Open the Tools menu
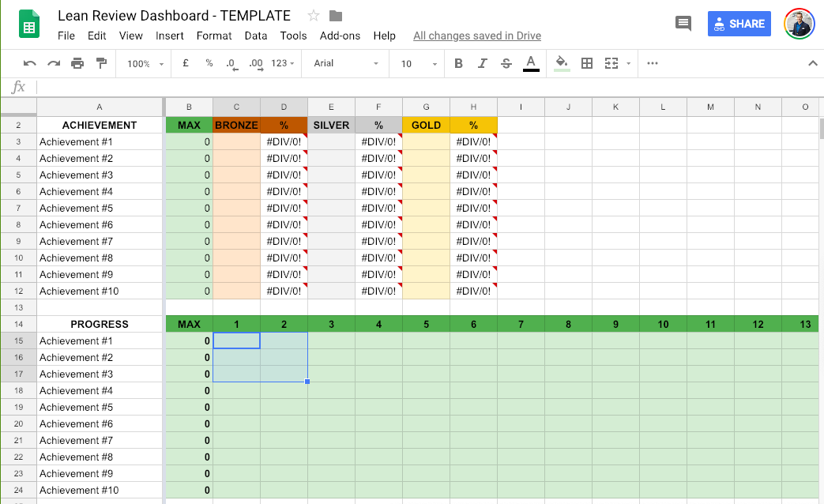Screen dimensions: 824x504 (x=293, y=36)
